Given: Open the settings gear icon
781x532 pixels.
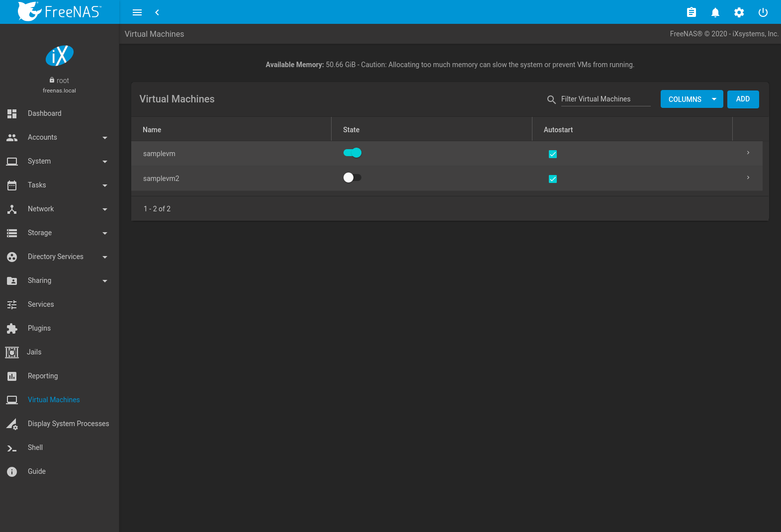Looking at the screenshot, I should 739,12.
